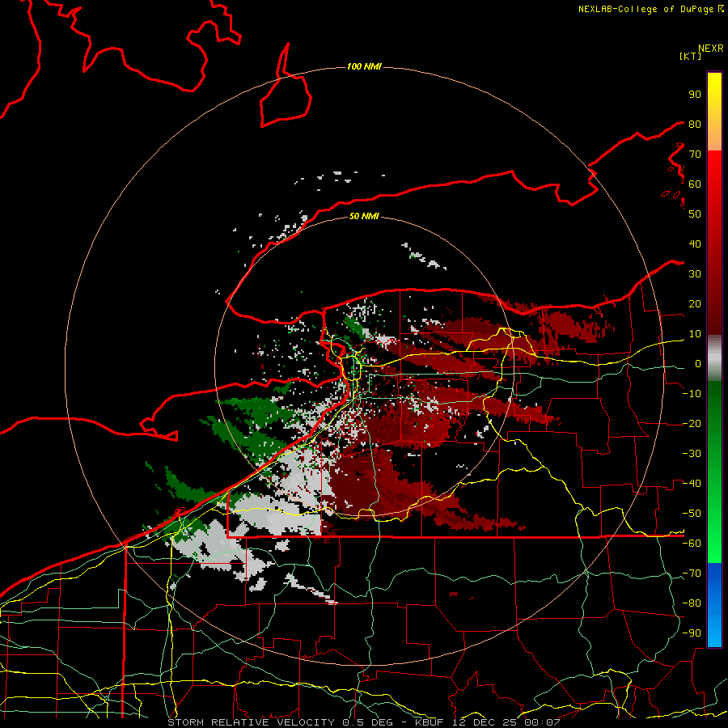Image resolution: width=728 pixels, height=728 pixels.
Task: Click the -30 knot scale label
Action: click(x=692, y=454)
